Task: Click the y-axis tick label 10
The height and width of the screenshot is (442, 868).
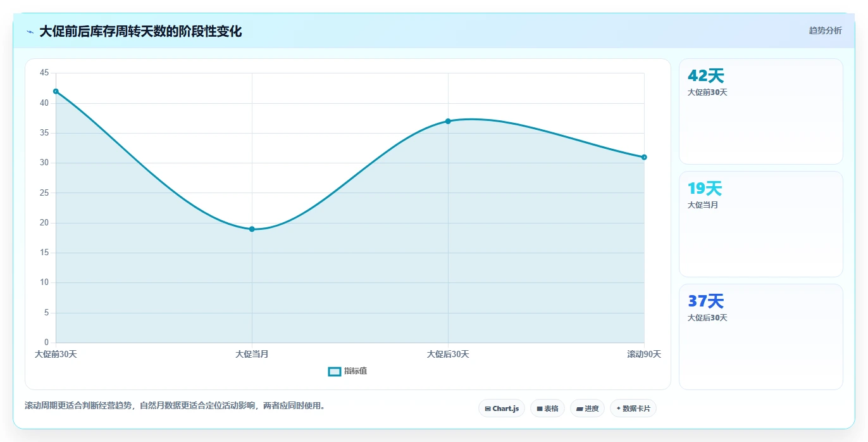Action: (44, 282)
